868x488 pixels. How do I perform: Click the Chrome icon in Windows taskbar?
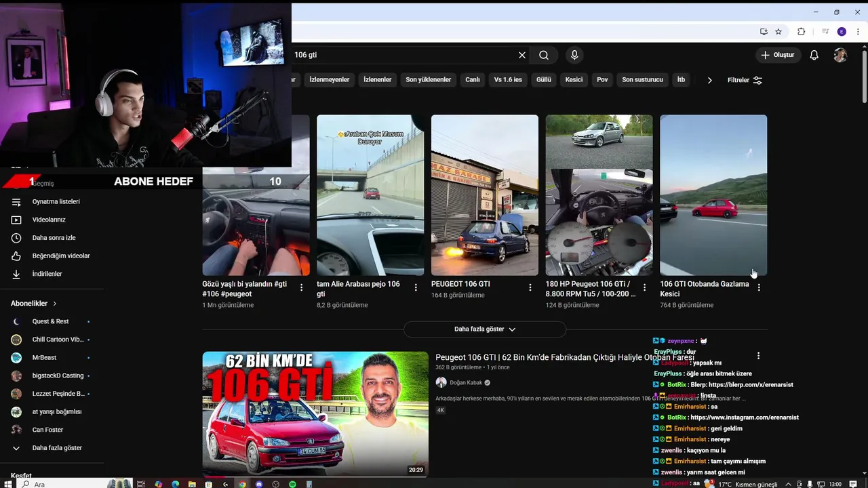[242, 484]
